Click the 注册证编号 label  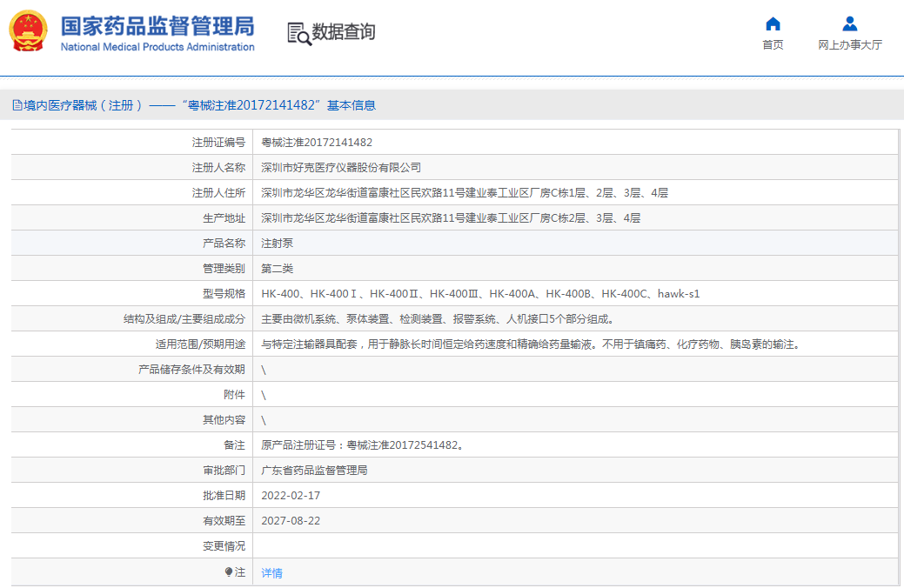[218, 143]
